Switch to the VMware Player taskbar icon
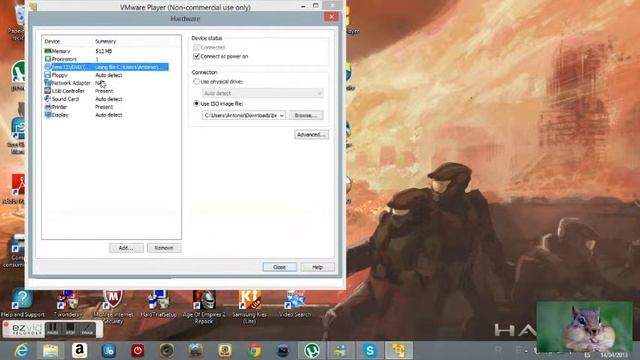 pos(399,351)
